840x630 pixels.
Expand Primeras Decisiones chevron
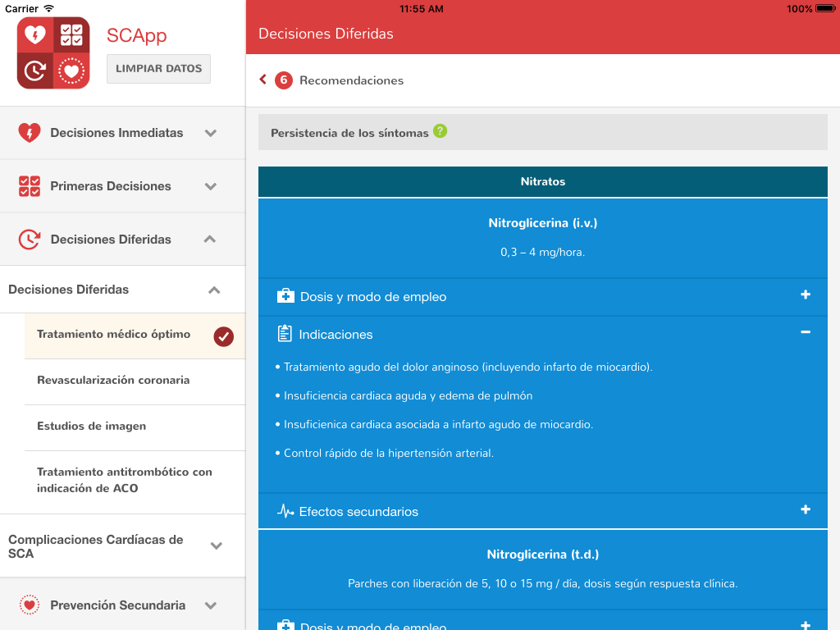tap(211, 186)
